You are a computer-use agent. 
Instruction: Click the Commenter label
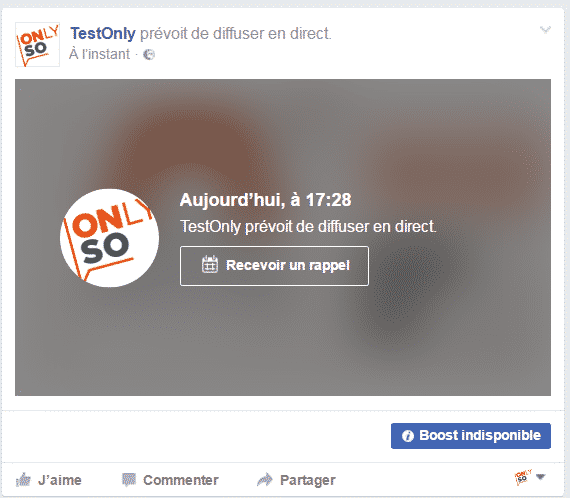click(181, 480)
